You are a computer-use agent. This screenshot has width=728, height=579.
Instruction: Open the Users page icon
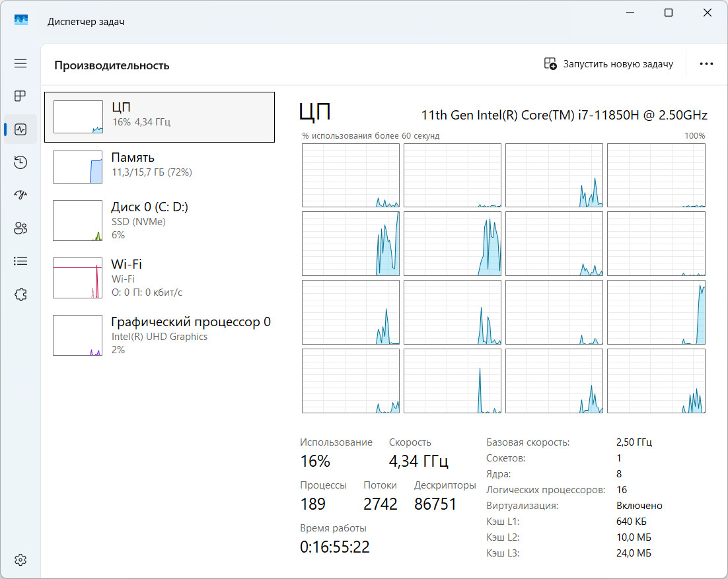pyautogui.click(x=20, y=228)
